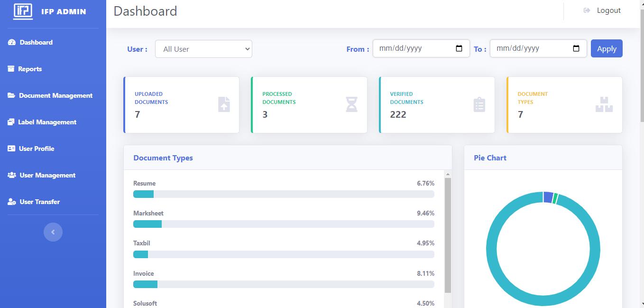644x308 pixels.
Task: Open the To date calendar picker
Action: (x=576, y=48)
